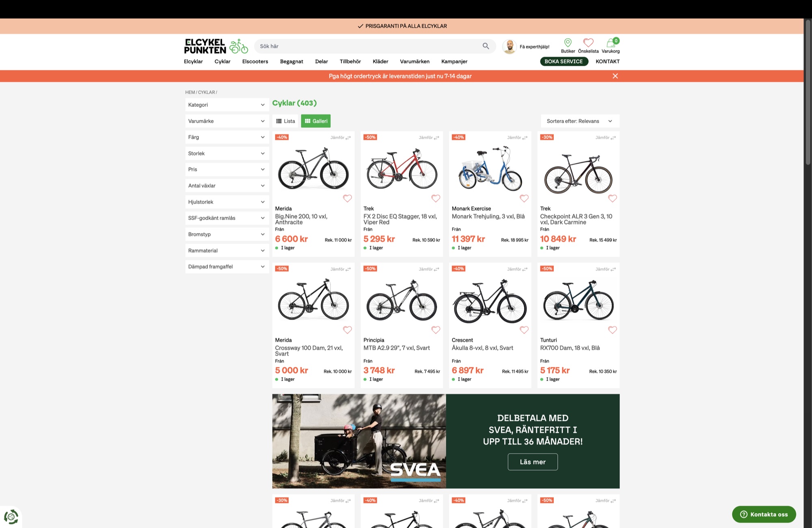
Task: Open the Cyklar menu
Action: 222,61
